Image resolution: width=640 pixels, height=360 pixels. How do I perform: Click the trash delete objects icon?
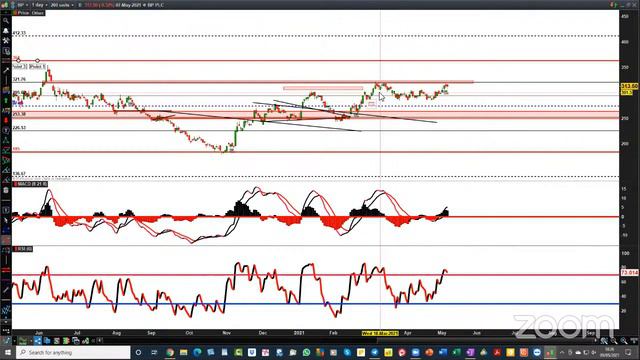point(6,190)
